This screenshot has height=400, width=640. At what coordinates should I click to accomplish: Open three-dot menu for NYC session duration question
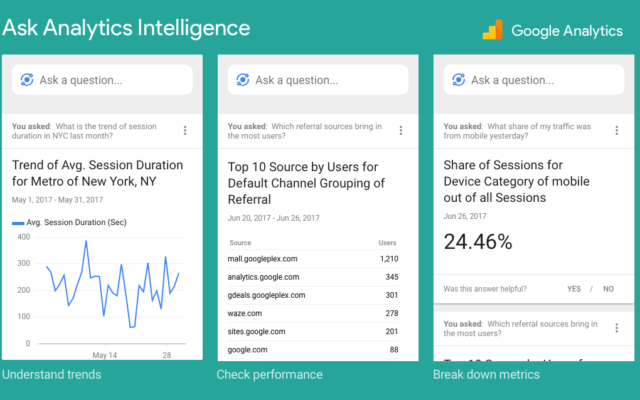click(x=185, y=131)
